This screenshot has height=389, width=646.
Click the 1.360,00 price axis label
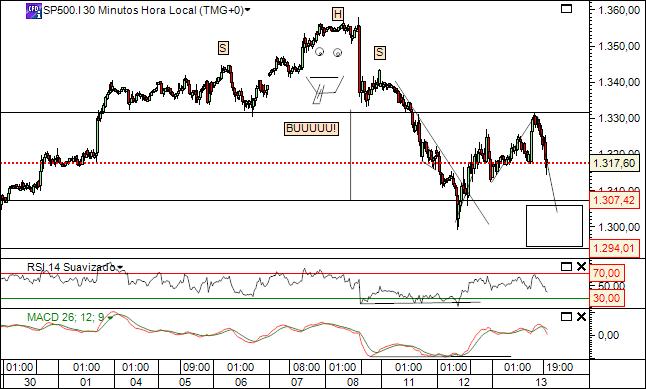pyautogui.click(x=618, y=10)
